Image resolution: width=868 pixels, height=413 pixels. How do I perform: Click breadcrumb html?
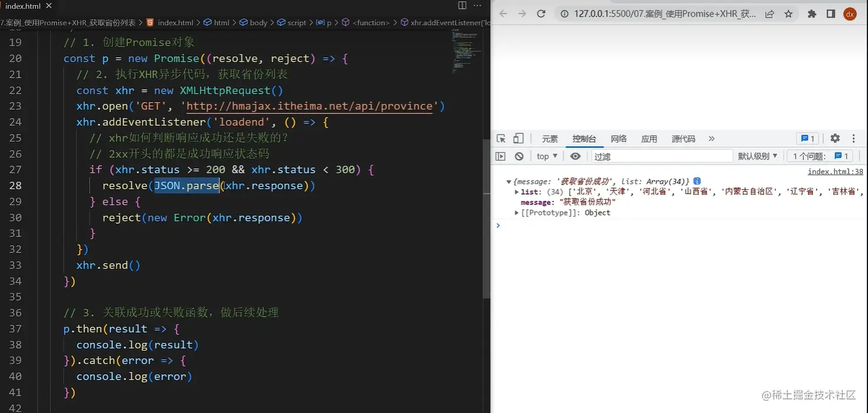coord(222,22)
